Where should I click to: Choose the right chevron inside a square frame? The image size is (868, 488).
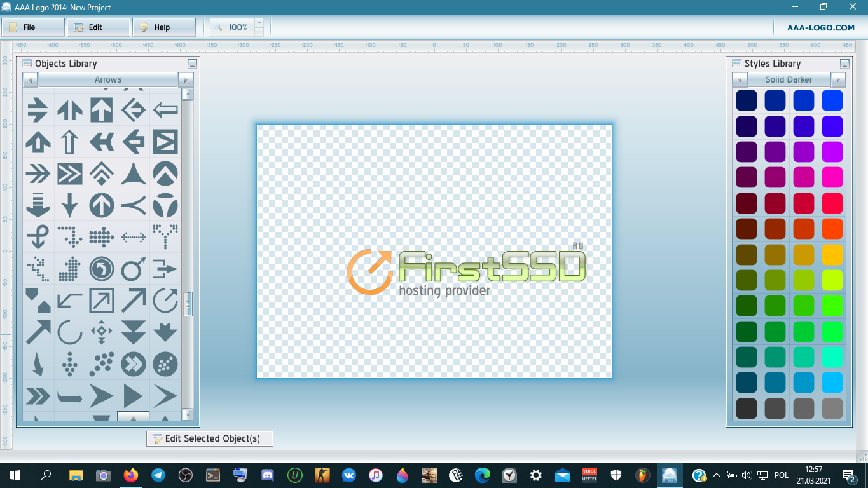coord(165,142)
